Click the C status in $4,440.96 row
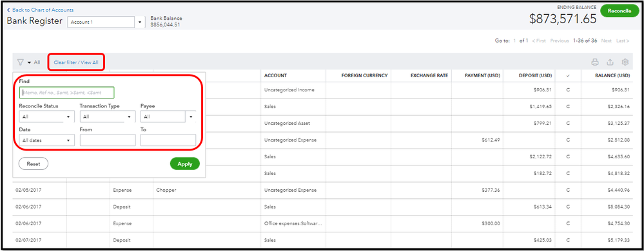The width and height of the screenshot is (644, 251). click(x=568, y=191)
